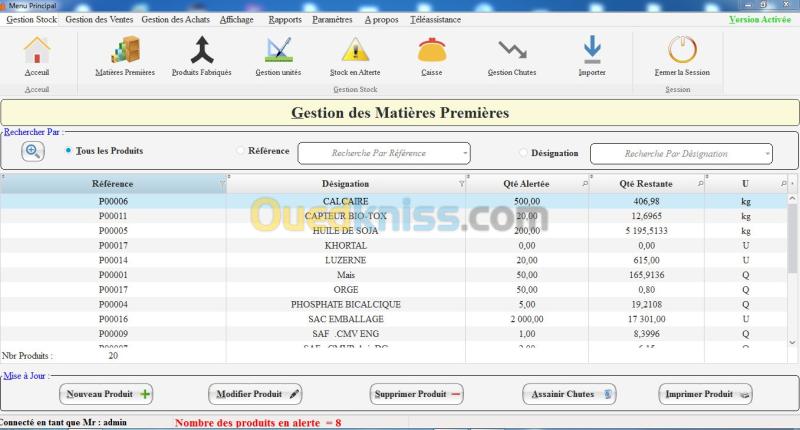This screenshot has height=430, width=800.
Task: Click search icon in Qté Alertée header
Action: point(585,184)
